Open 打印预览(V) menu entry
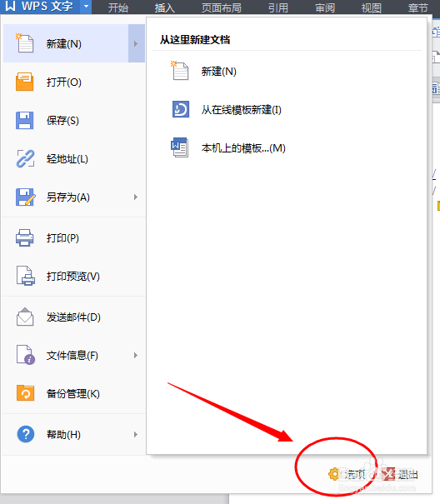The width and height of the screenshot is (440, 504). coord(74,276)
